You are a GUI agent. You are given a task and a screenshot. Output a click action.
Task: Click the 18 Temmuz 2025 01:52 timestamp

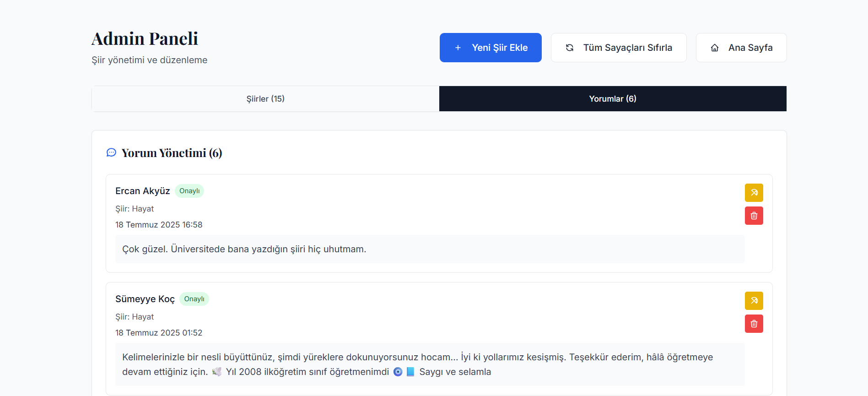[x=159, y=333]
